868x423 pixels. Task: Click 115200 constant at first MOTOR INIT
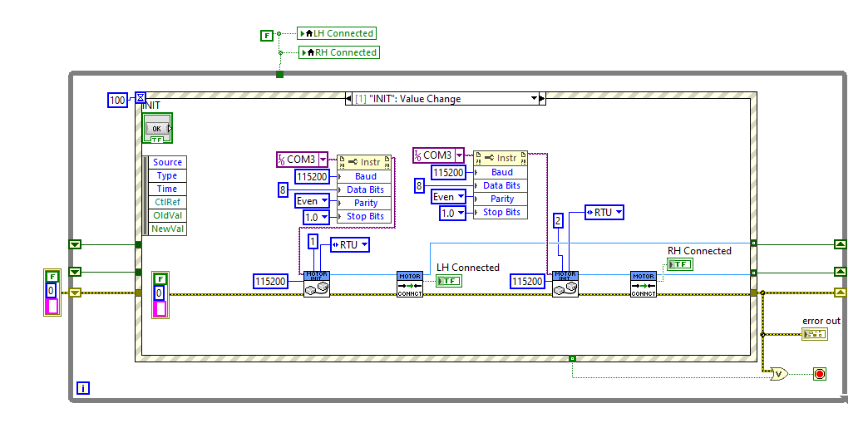pos(271,281)
